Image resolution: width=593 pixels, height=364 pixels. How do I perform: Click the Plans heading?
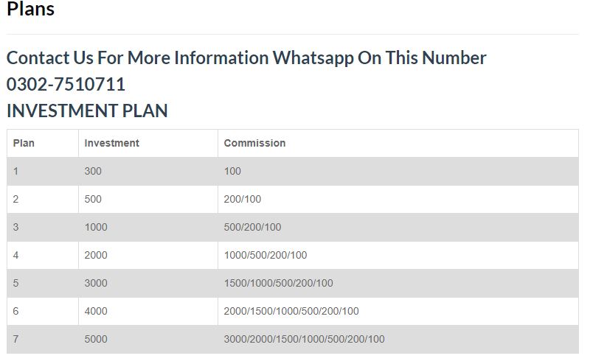coord(30,10)
